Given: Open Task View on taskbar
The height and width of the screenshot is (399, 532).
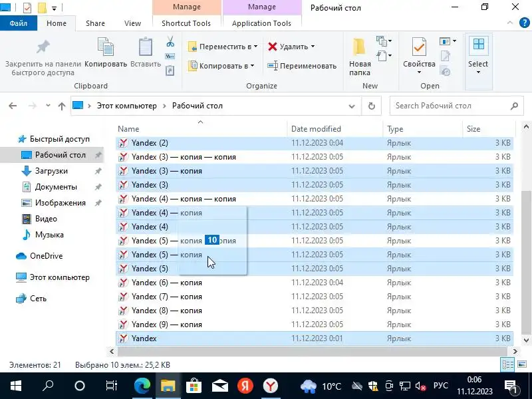Looking at the screenshot, I should [112, 386].
